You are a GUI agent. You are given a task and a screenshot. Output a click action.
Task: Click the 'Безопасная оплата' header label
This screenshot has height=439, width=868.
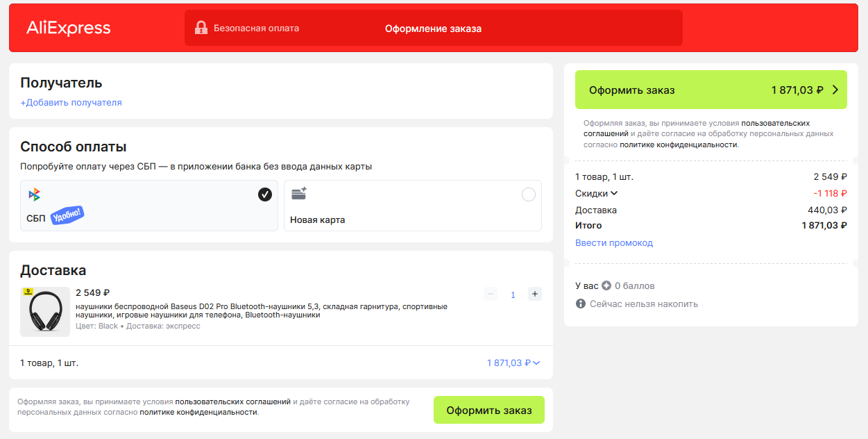coord(256,28)
